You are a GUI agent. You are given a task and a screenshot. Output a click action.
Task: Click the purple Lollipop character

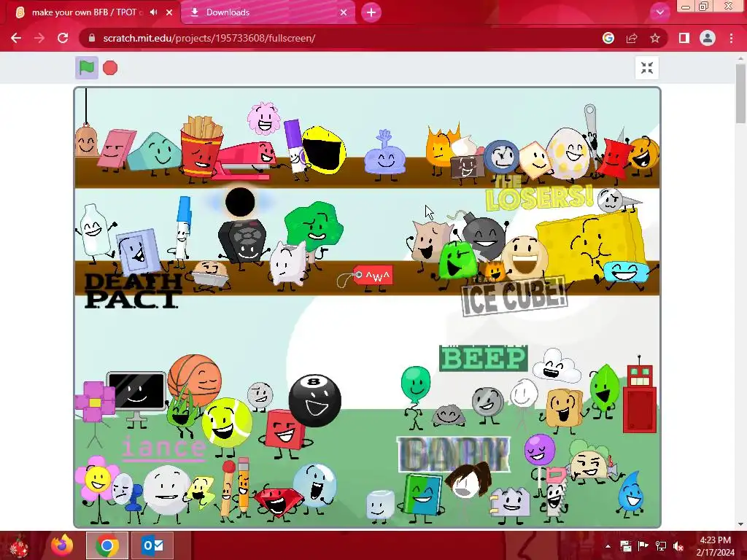(540, 451)
